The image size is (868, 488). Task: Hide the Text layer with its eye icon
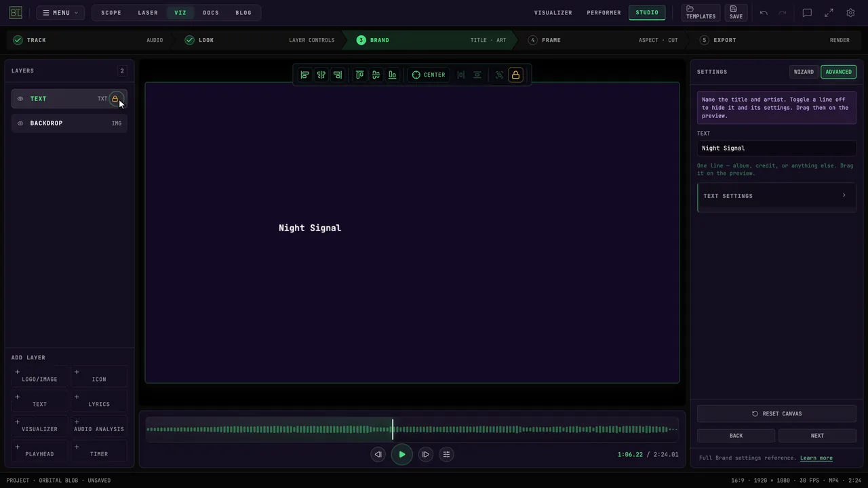tap(20, 99)
